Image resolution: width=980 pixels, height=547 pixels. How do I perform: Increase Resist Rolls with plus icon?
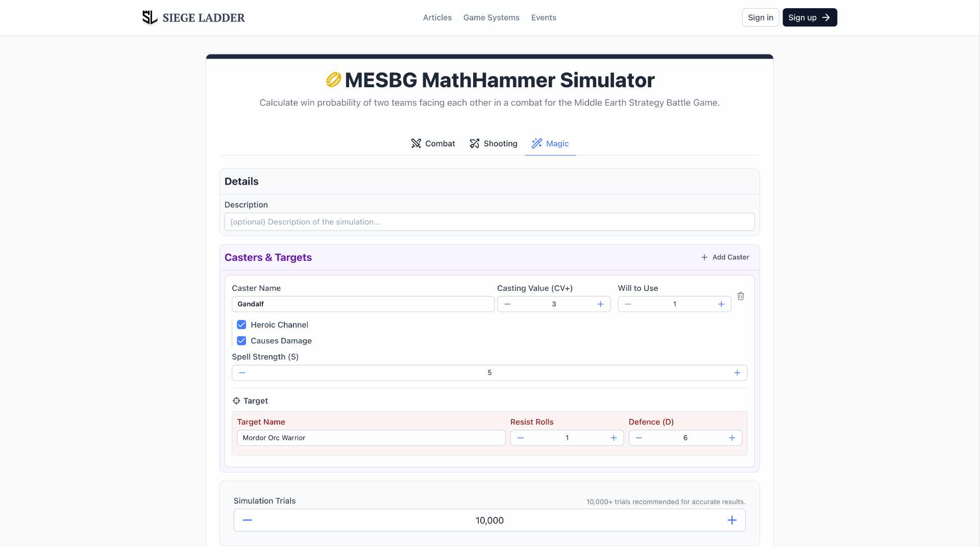614,438
